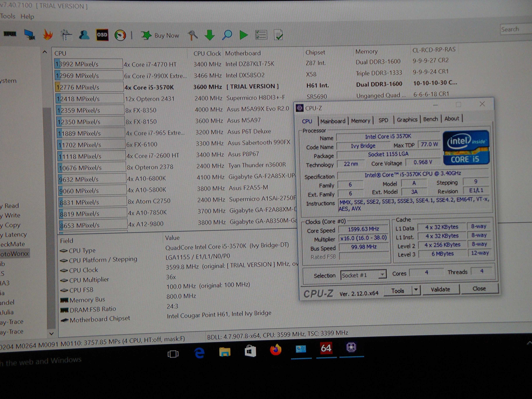
Task: Expand the Tools dropdown arrow in CPU-Z
Action: 416,290
